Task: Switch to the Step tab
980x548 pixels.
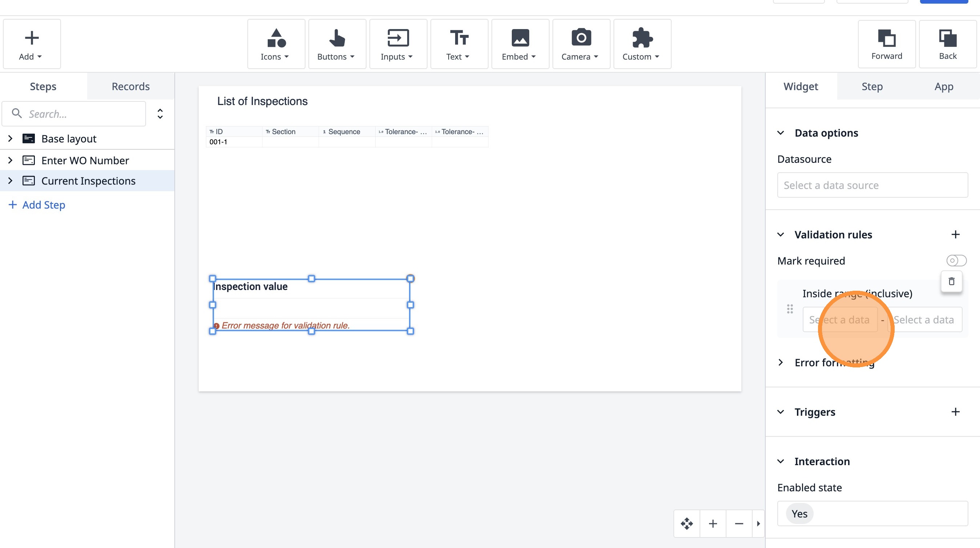Action: (x=872, y=86)
